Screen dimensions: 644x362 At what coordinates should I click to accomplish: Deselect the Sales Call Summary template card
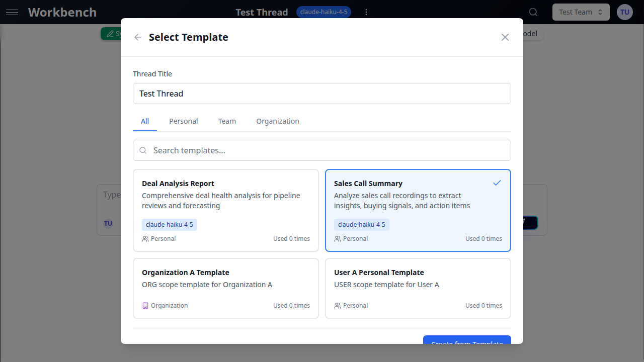418,210
